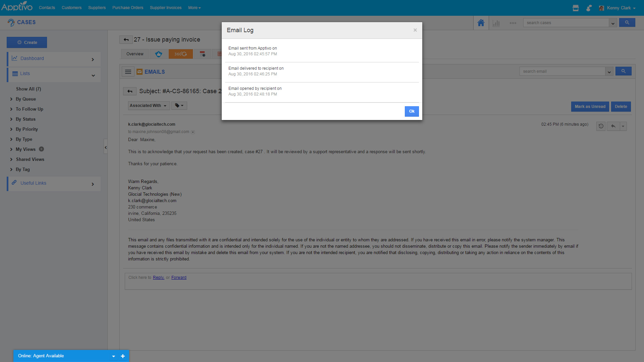Click the search email input field

(x=562, y=71)
